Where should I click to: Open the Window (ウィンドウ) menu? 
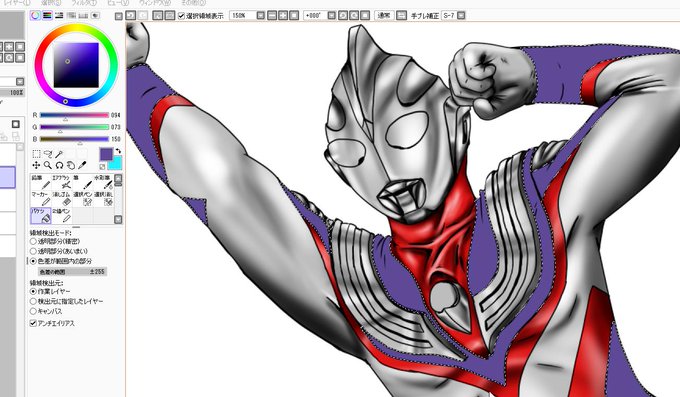(x=154, y=3)
